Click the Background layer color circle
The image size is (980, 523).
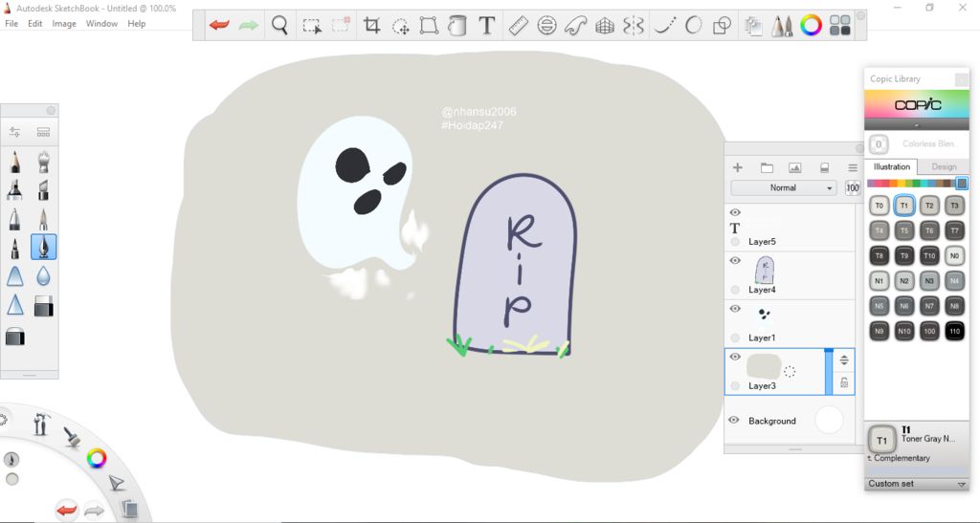(830, 420)
